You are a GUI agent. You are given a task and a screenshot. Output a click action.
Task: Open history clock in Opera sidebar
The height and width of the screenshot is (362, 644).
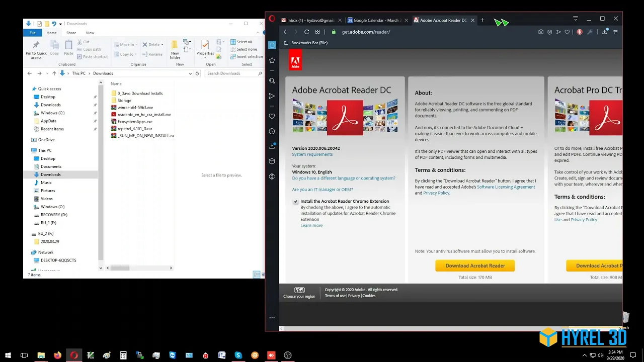pyautogui.click(x=272, y=131)
